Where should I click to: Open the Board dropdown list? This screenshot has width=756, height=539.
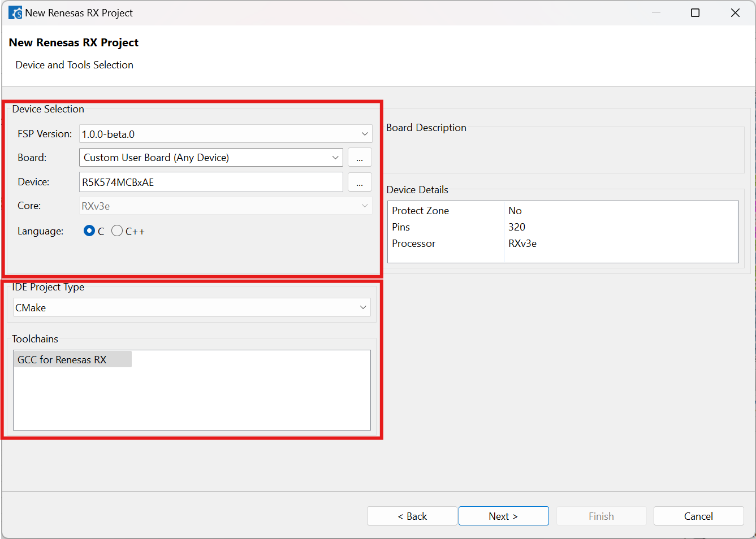(211, 158)
